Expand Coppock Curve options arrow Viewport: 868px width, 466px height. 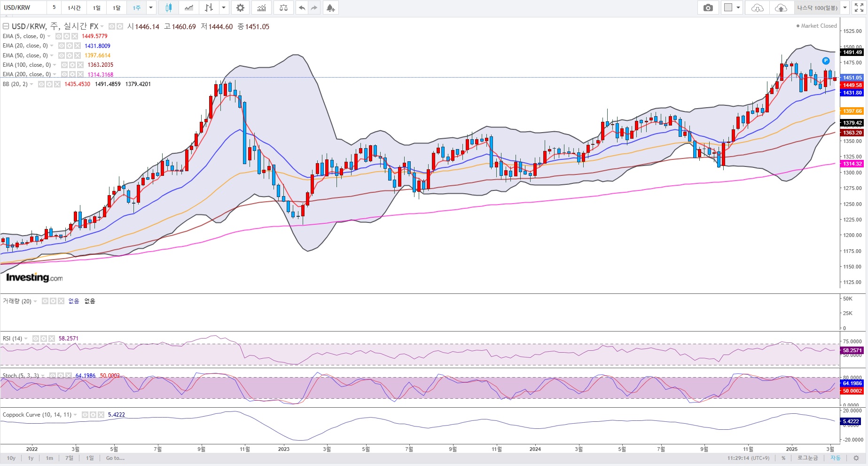click(76, 415)
